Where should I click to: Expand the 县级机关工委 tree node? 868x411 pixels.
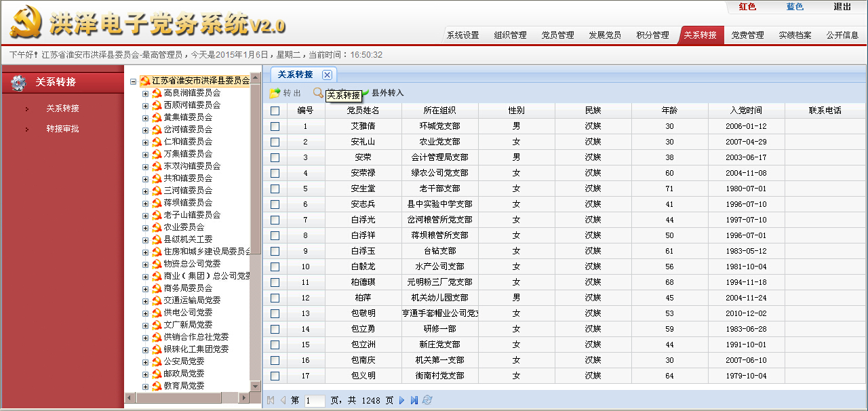coord(145,239)
